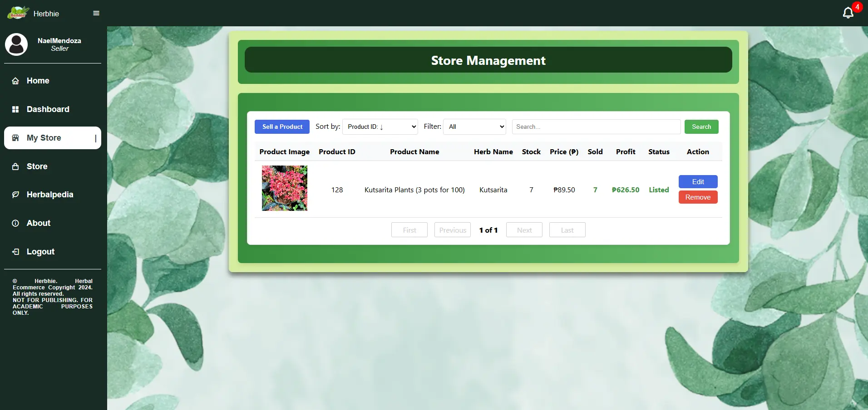The image size is (868, 410).
Task: Click the Edit button for product 128
Action: (x=698, y=181)
